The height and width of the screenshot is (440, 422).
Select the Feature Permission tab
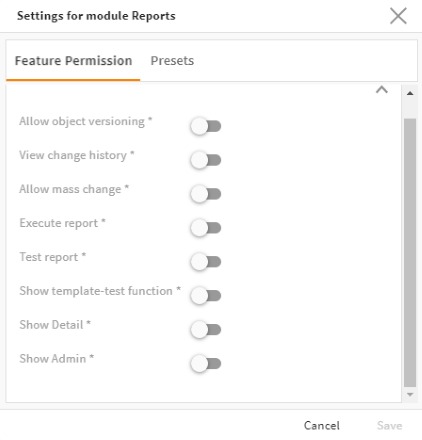coord(73,61)
